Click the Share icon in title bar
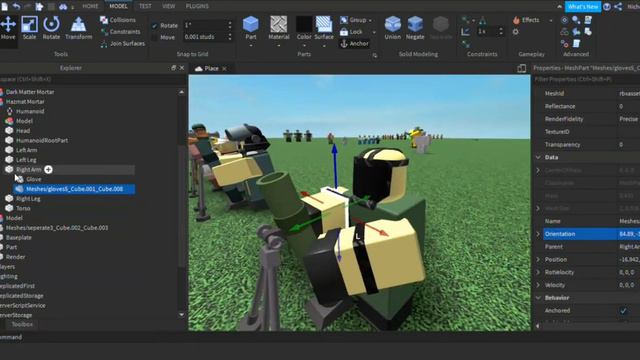640x360 pixels. tap(618, 7)
